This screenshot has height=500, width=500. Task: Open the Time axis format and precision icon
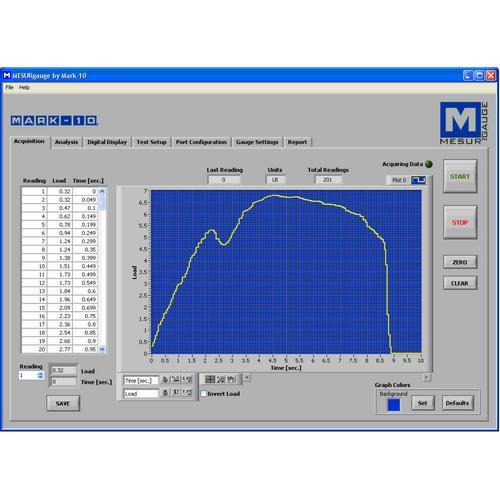coord(187,380)
